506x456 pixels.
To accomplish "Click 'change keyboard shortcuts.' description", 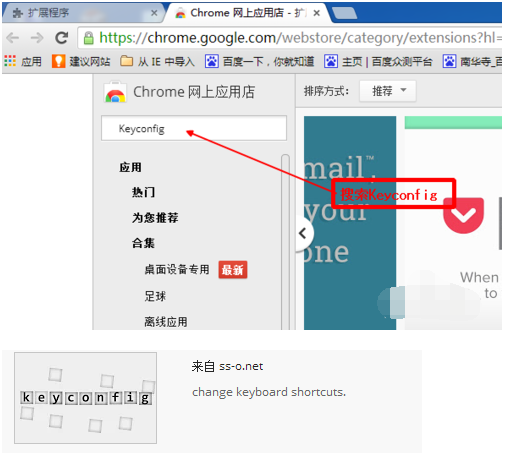I will tap(269, 392).
